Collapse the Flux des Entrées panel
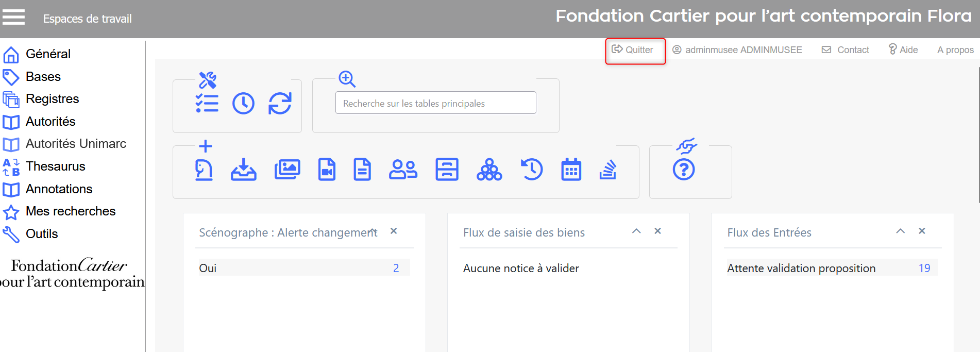Image resolution: width=980 pixels, height=352 pixels. [900, 231]
